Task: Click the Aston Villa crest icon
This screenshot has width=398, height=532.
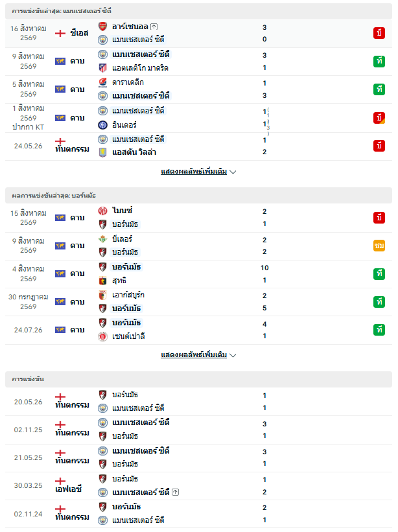Action: (x=102, y=152)
